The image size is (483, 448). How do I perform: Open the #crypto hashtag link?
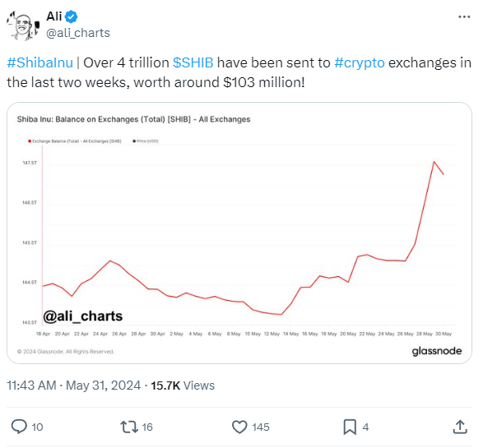(360, 62)
